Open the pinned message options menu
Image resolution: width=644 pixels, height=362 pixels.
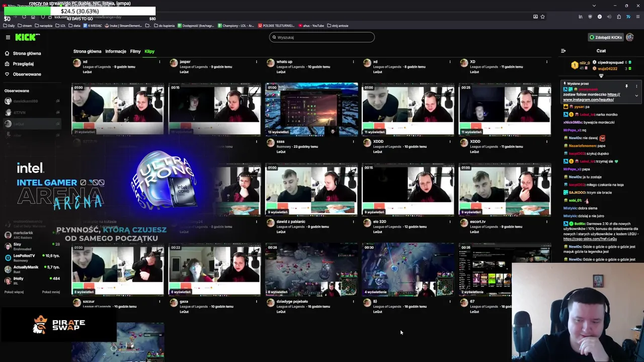[636, 86]
